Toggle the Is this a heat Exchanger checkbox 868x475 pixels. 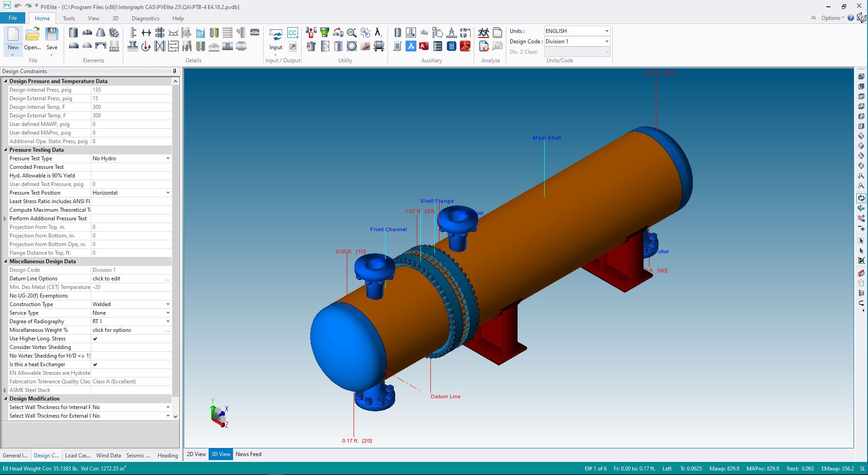95,364
